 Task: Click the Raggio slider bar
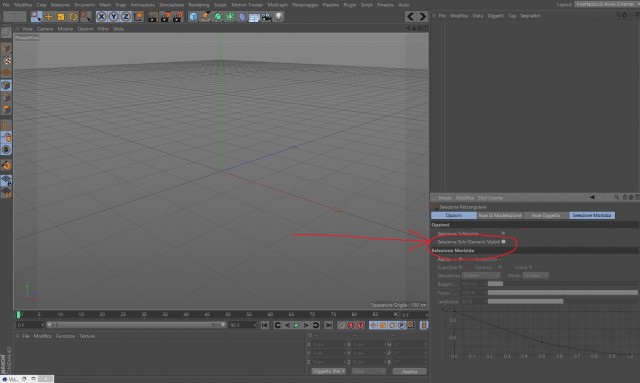562,284
